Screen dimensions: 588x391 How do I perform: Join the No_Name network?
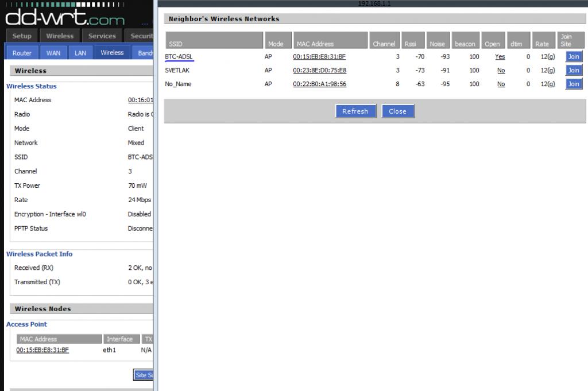(x=574, y=84)
